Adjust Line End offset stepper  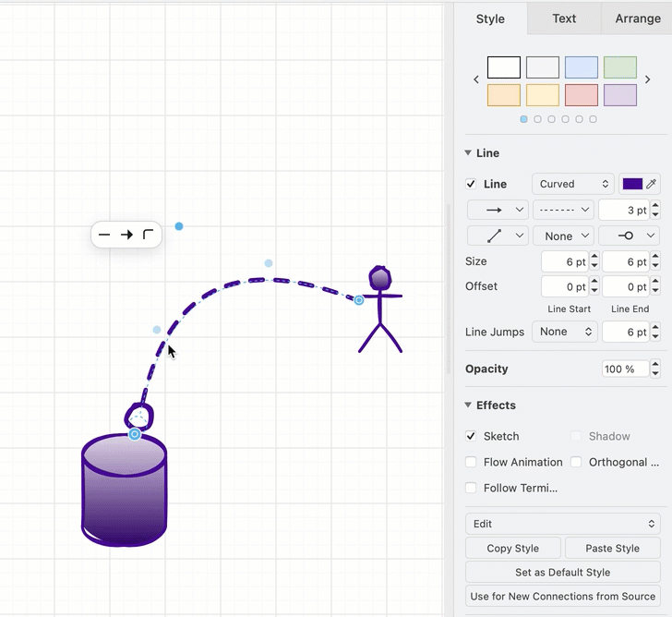point(655,286)
